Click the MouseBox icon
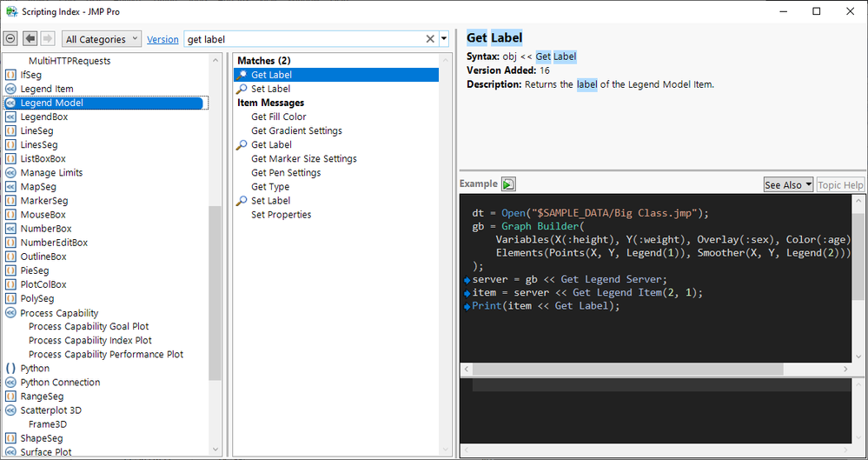 pyautogui.click(x=10, y=215)
